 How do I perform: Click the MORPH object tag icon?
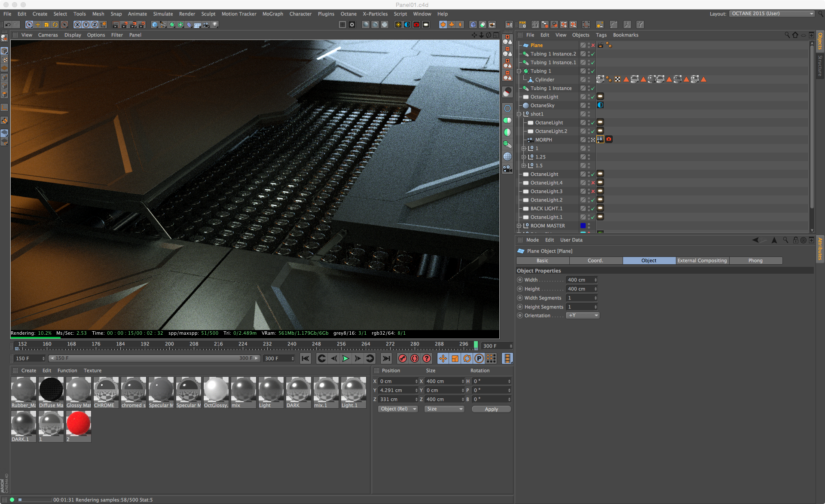point(600,139)
